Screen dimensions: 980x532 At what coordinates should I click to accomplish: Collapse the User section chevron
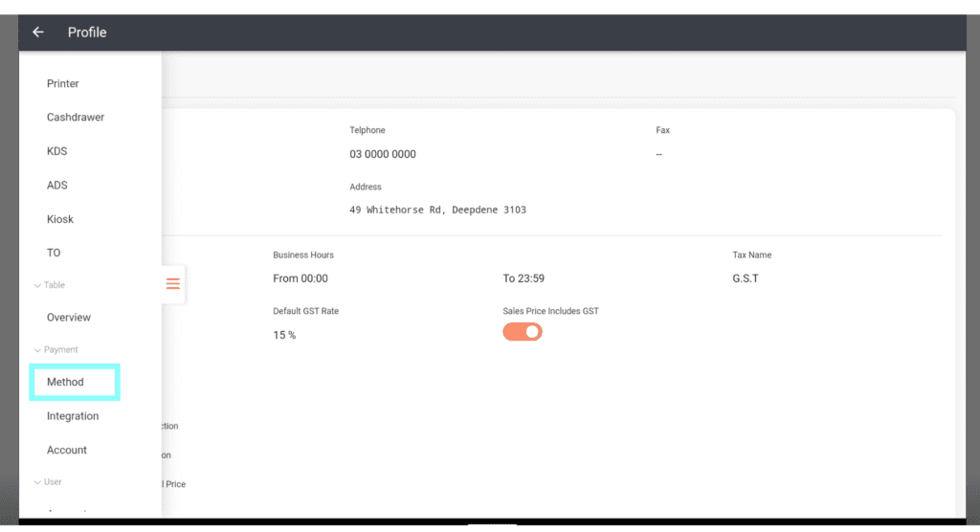coord(37,482)
